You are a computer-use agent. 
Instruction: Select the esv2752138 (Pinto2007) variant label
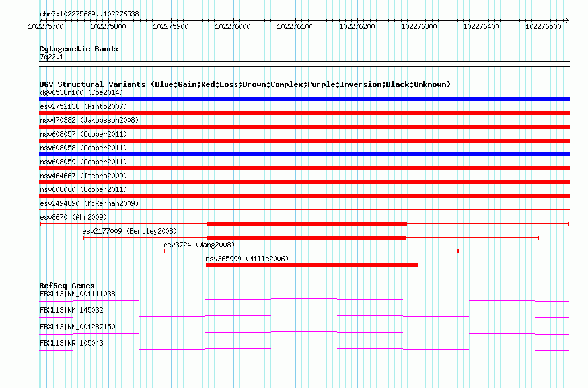click(83, 106)
